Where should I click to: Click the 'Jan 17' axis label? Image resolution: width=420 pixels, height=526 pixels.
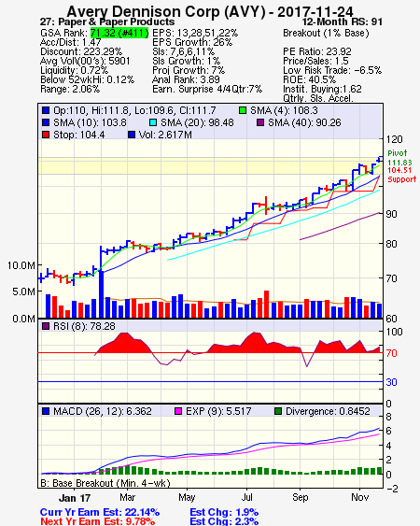(75, 498)
